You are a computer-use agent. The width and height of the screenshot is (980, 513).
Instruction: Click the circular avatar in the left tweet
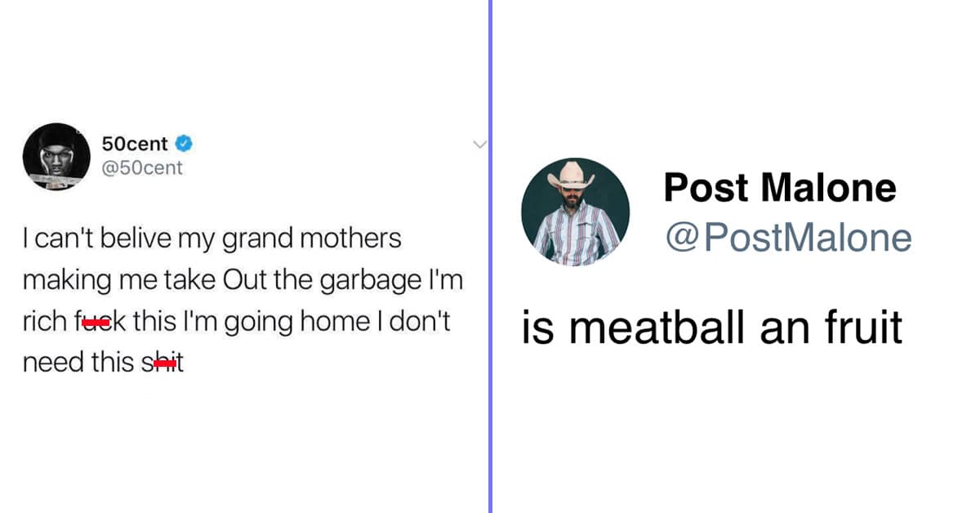[x=56, y=155]
